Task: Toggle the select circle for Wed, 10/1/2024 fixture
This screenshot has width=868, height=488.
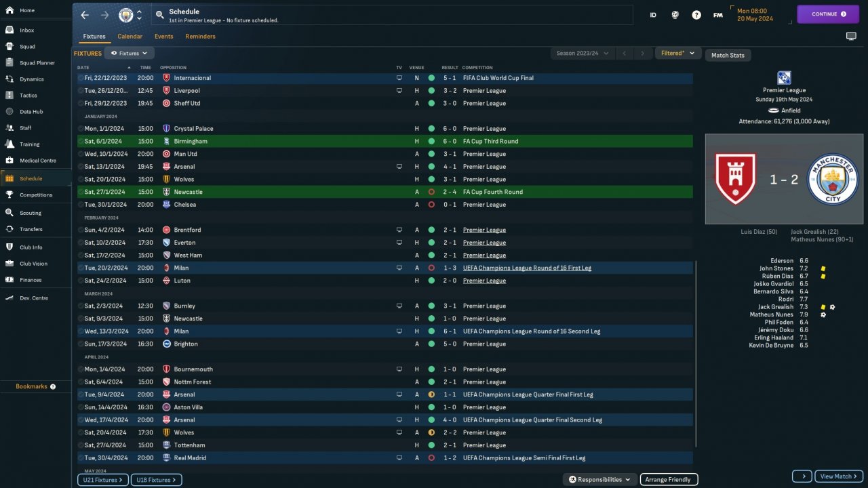Action: pyautogui.click(x=81, y=154)
